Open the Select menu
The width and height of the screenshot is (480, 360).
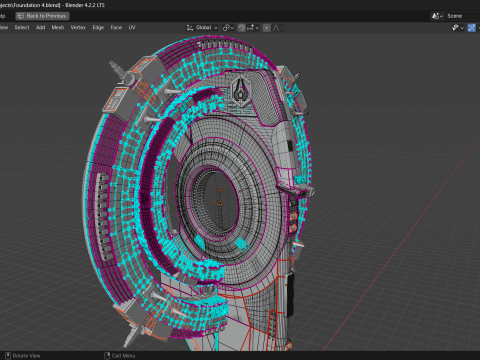22,28
